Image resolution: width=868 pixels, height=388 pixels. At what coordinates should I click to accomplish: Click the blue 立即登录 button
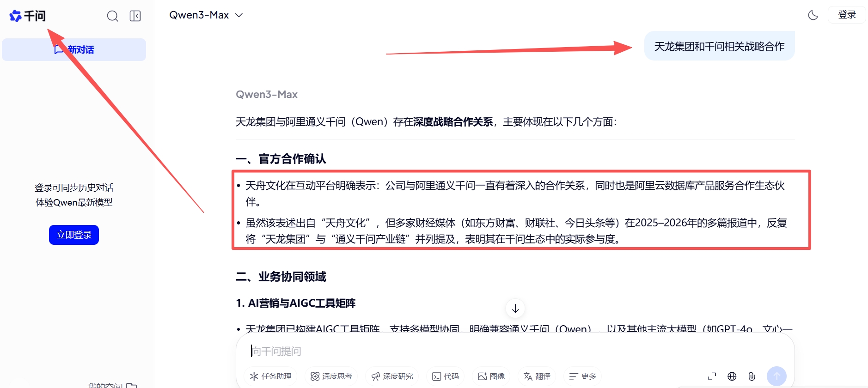[x=74, y=235]
